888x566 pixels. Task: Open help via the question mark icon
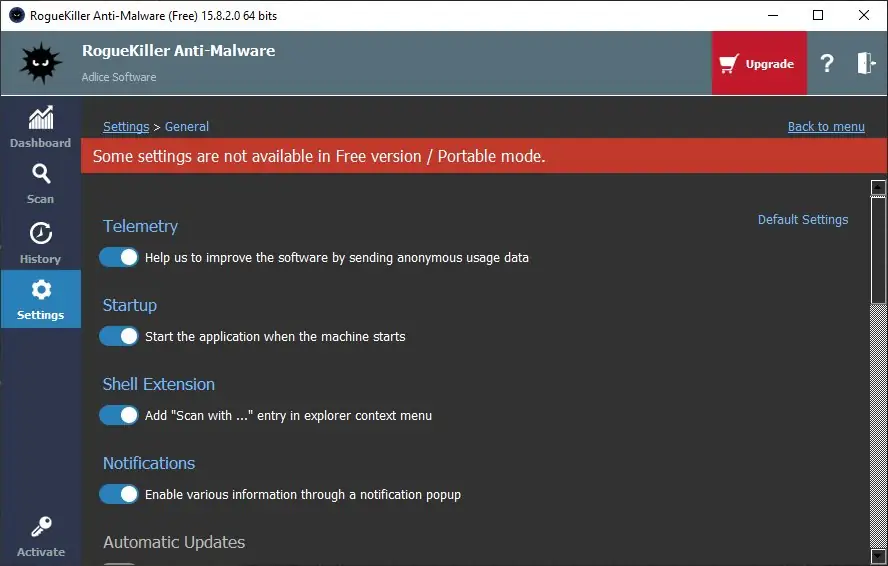click(827, 63)
